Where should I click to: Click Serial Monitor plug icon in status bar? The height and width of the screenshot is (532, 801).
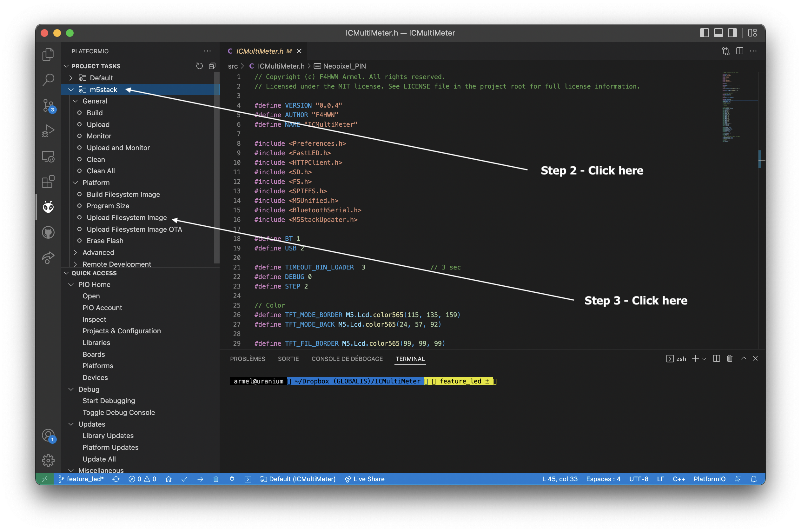point(232,479)
